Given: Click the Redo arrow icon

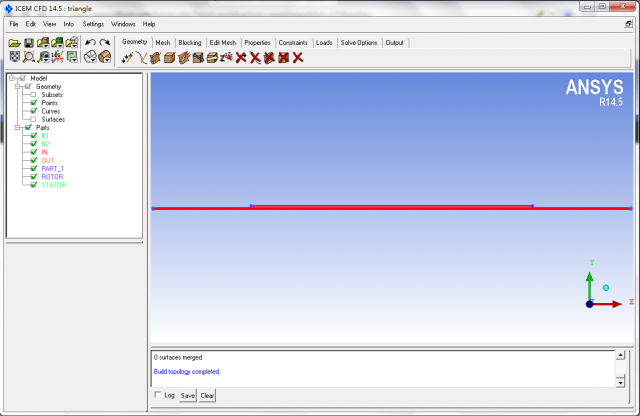Looking at the screenshot, I should (105, 43).
